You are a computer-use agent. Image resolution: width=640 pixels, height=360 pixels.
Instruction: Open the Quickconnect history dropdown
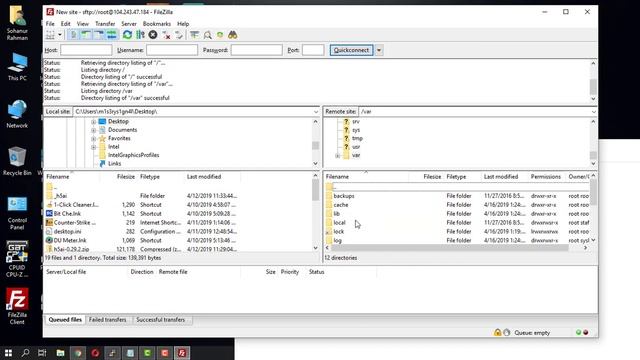(x=379, y=50)
